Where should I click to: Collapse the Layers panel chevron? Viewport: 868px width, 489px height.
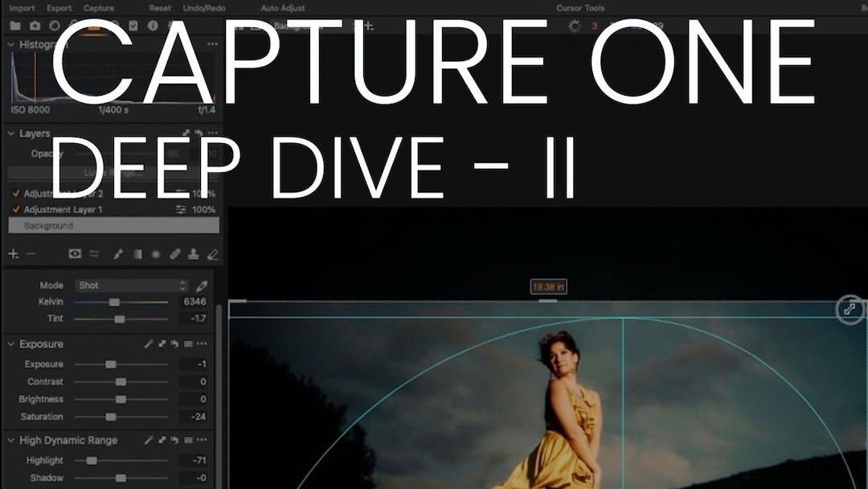pos(10,134)
